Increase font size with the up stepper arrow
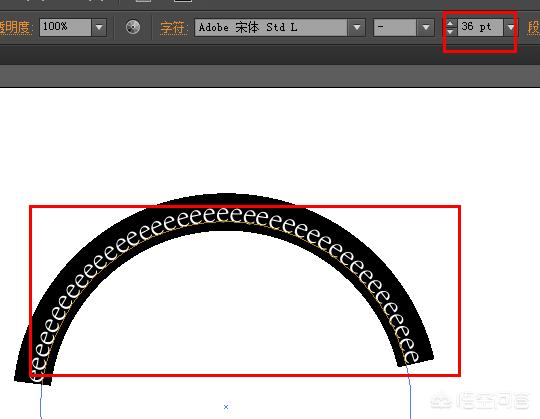The image size is (540, 419). point(450,23)
